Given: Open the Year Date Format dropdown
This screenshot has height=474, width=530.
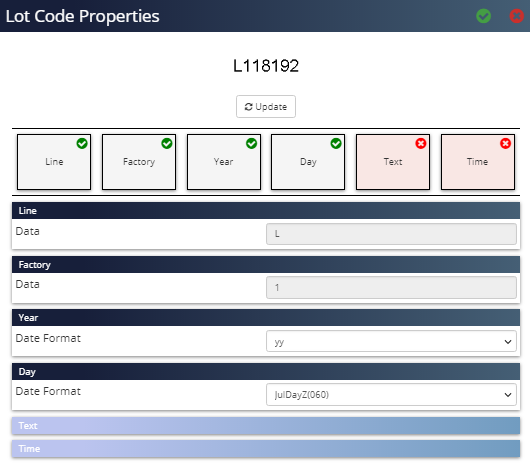Looking at the screenshot, I should [391, 341].
